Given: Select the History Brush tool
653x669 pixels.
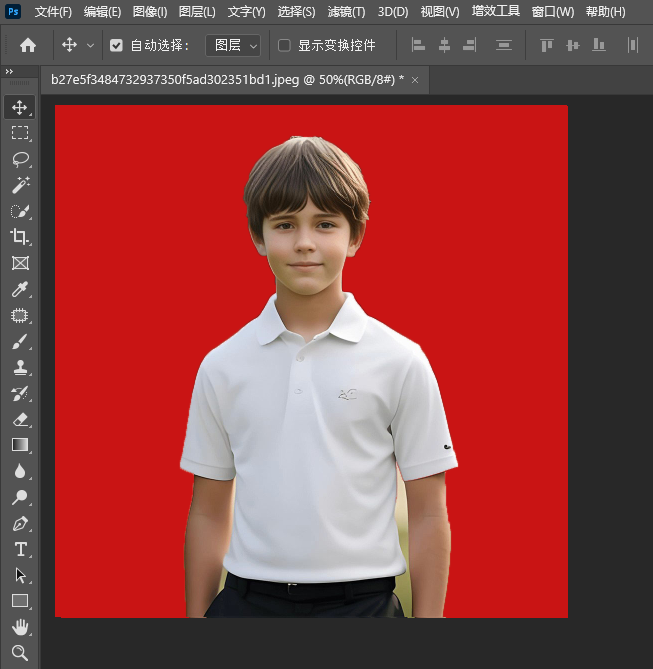Looking at the screenshot, I should 20,393.
